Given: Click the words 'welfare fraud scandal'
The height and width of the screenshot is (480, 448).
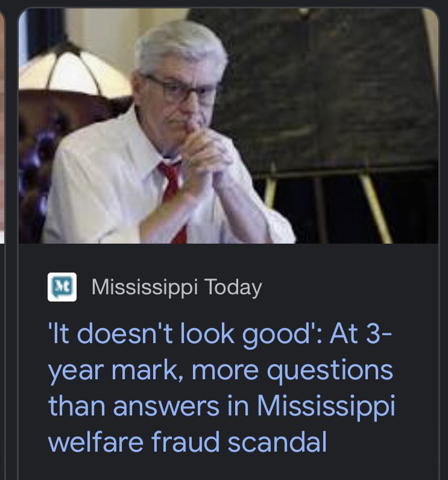Looking at the screenshot, I should (x=188, y=442).
